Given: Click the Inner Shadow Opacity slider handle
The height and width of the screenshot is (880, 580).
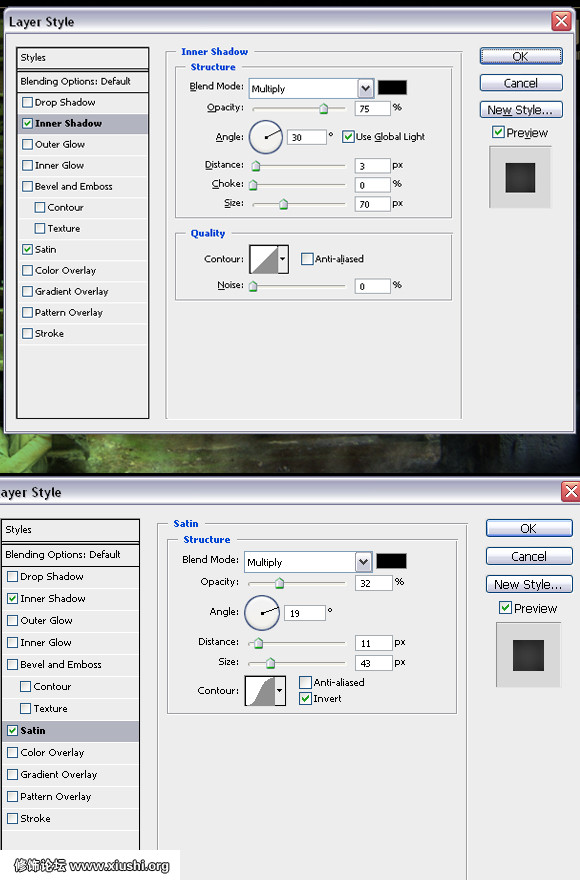Looking at the screenshot, I should (323, 108).
